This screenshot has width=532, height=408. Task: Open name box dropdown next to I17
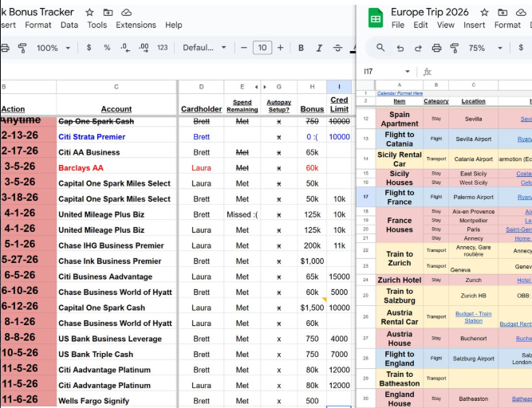pyautogui.click(x=408, y=72)
